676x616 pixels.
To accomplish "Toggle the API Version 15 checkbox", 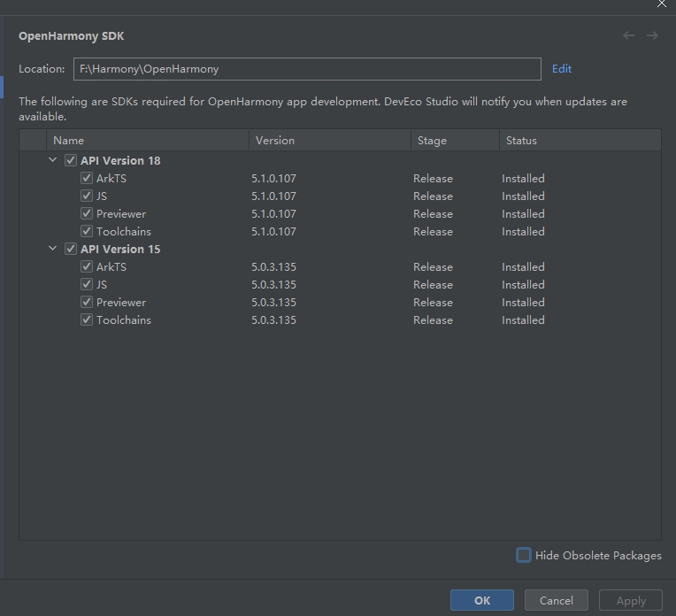I will [71, 249].
